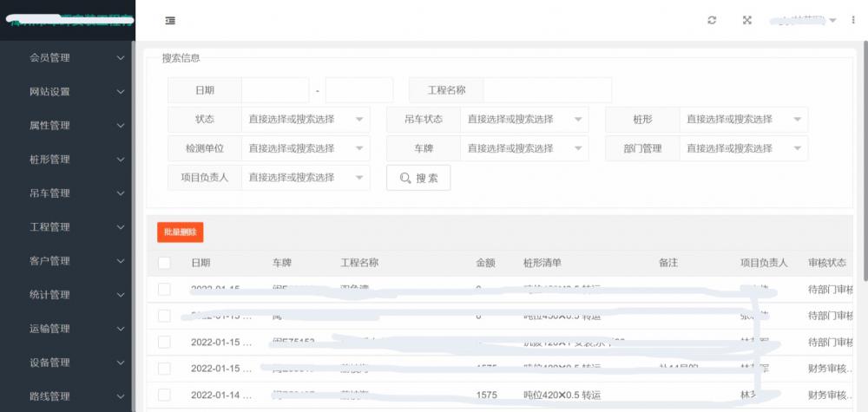Open the 桩形 dropdown in search form
868x412 pixels.
[x=743, y=120]
